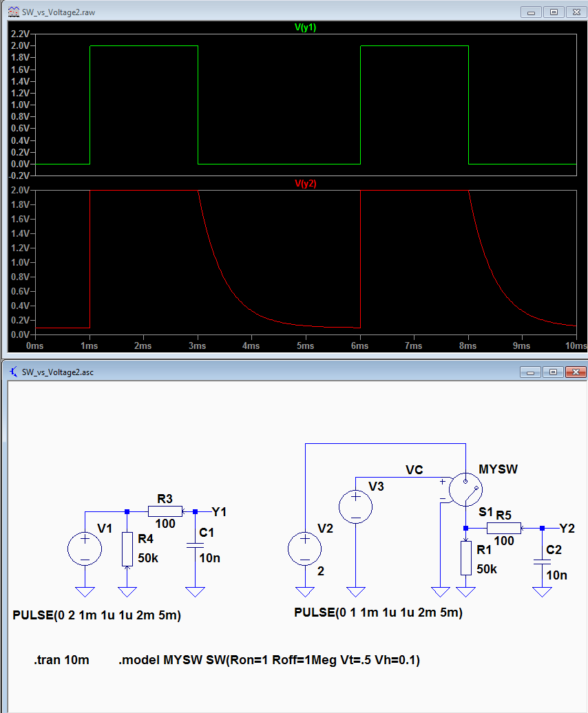Click the 10ms time axis label

pyautogui.click(x=576, y=345)
